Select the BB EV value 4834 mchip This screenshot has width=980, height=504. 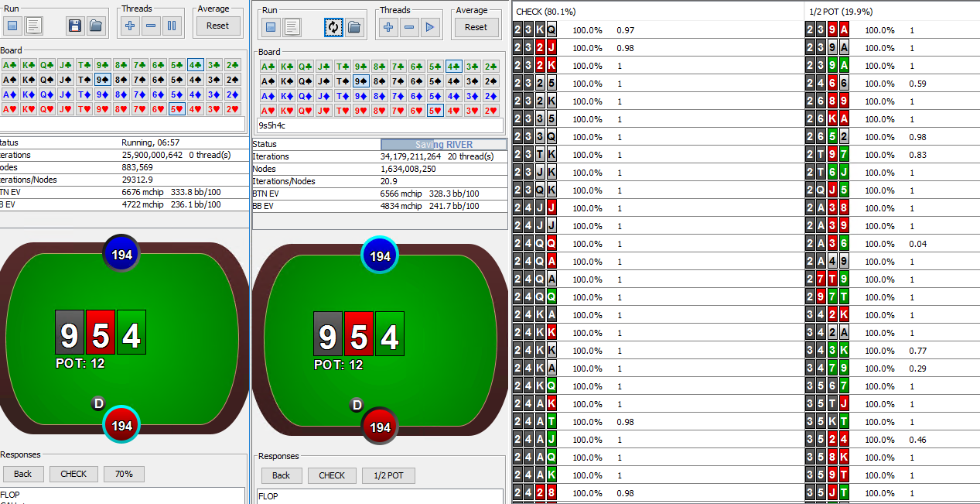pyautogui.click(x=401, y=206)
